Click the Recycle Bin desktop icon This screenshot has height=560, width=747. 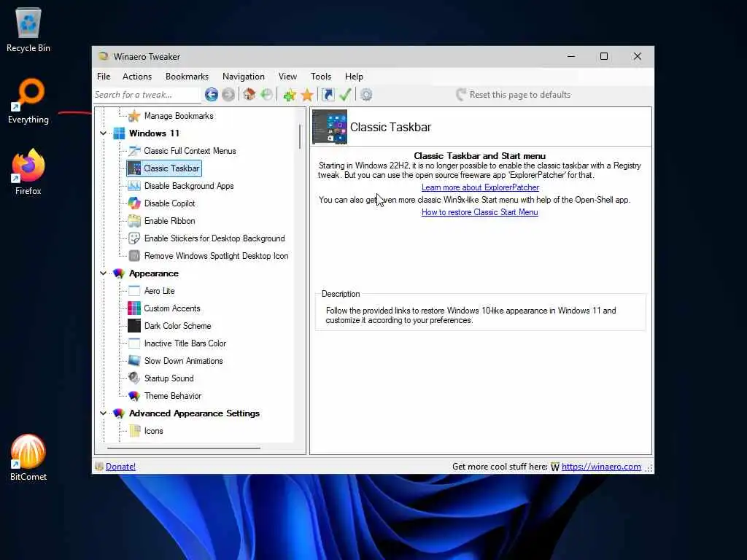[28, 29]
